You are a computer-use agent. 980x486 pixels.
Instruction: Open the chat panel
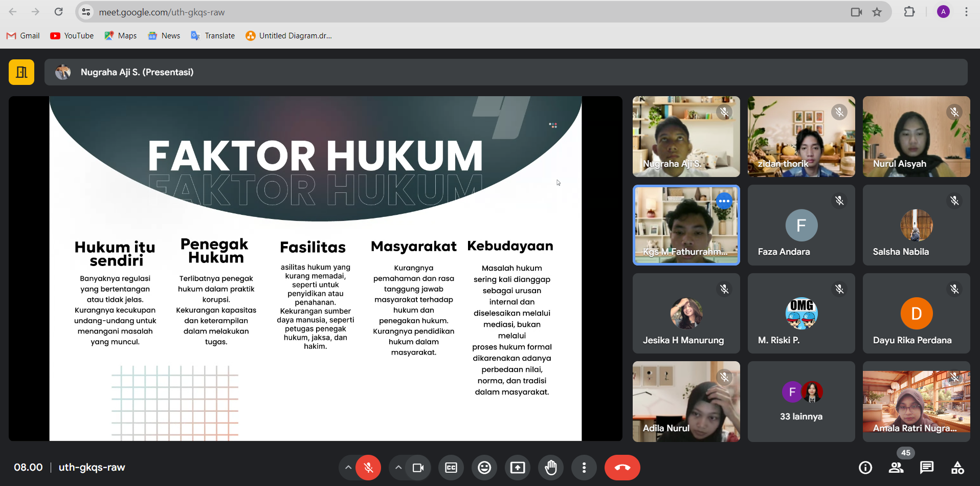tap(927, 468)
